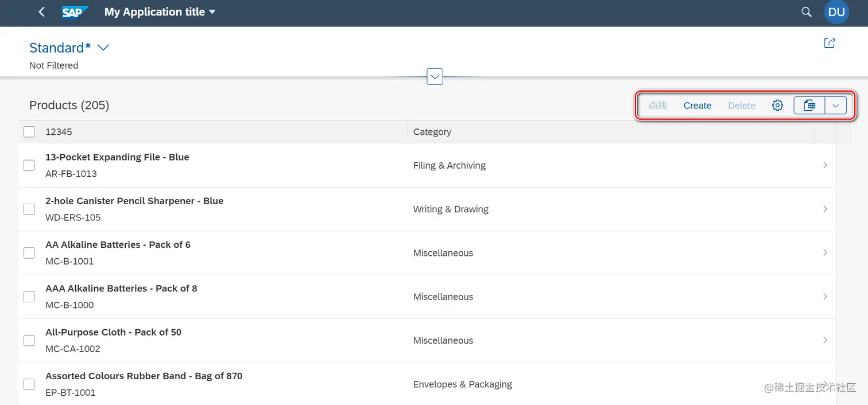Toggle the select-all checkbox in table header
Screen dimensions: 868x405
29,132
